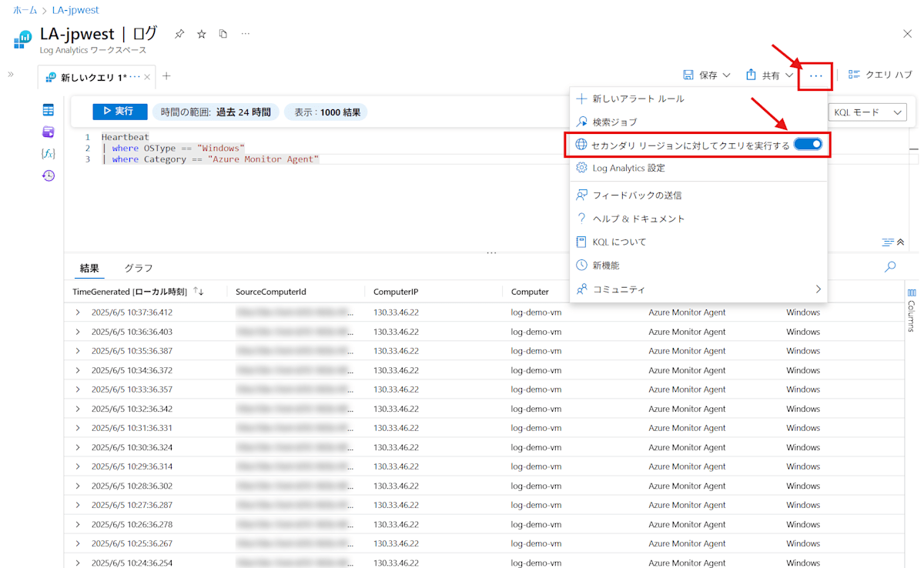Open Log Analytics 設定 menu item
The width and height of the screenshot is (924, 568).
(x=698, y=168)
